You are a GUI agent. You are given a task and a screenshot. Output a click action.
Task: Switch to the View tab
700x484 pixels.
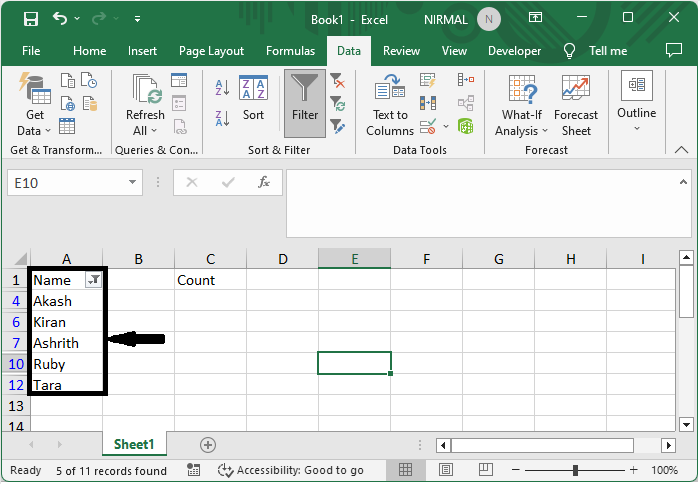click(454, 51)
